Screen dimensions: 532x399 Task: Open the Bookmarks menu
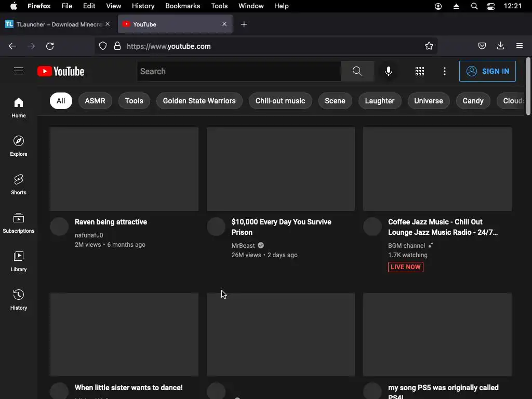click(x=182, y=6)
